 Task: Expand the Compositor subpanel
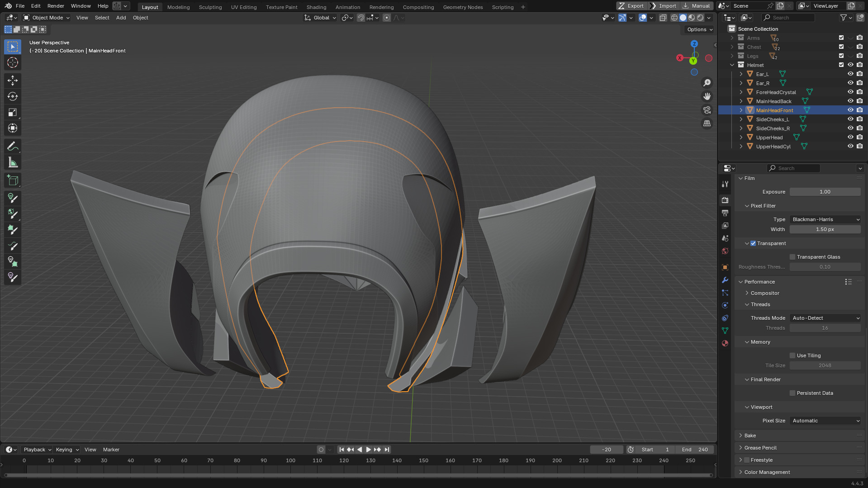(764, 293)
